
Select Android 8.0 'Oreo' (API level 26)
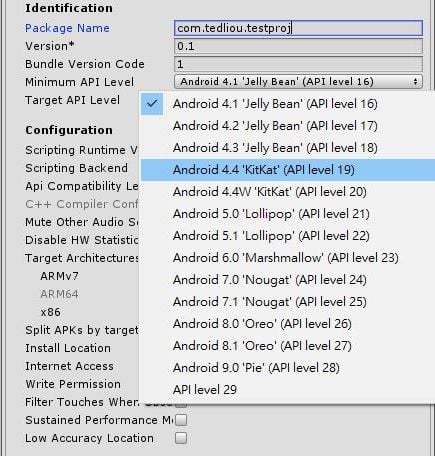(288, 324)
